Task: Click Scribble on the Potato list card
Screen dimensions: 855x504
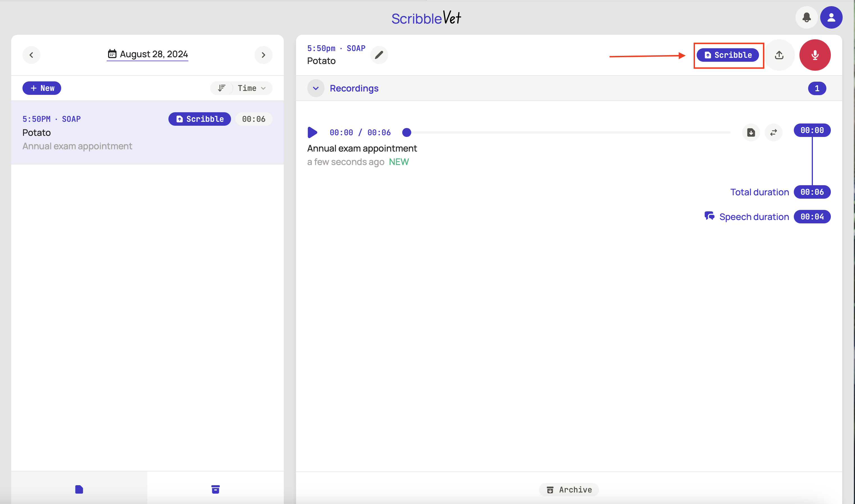Action: click(x=200, y=119)
